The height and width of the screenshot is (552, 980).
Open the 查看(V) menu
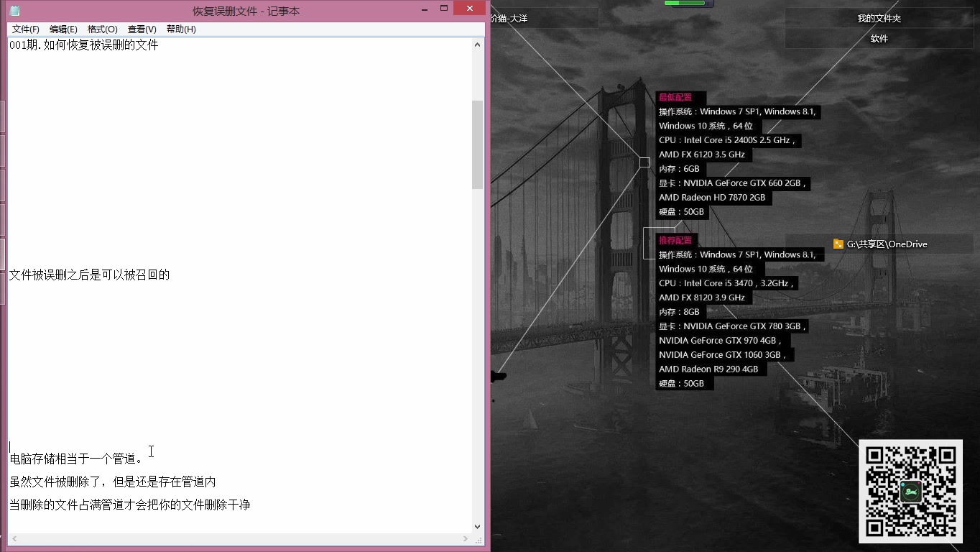142,29
